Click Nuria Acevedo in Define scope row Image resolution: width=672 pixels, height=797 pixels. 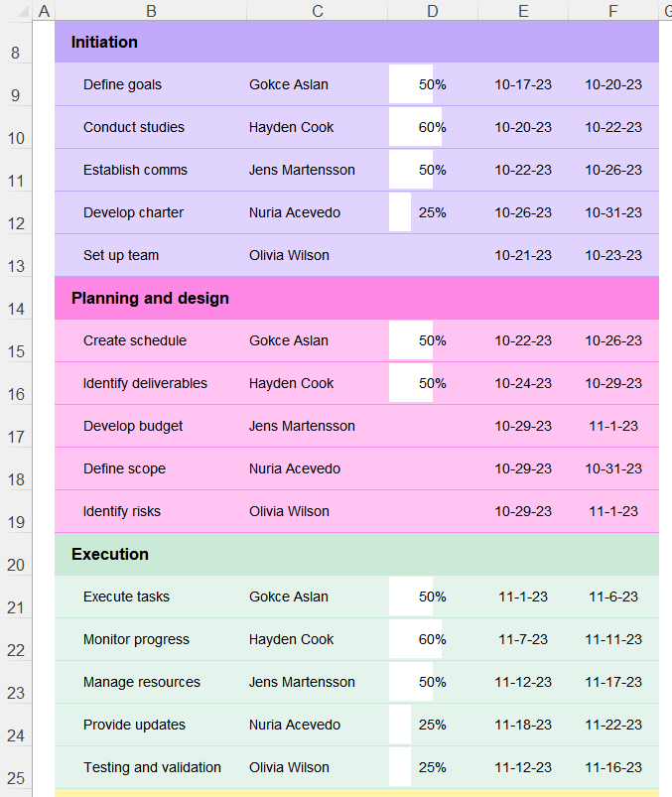[x=295, y=468]
